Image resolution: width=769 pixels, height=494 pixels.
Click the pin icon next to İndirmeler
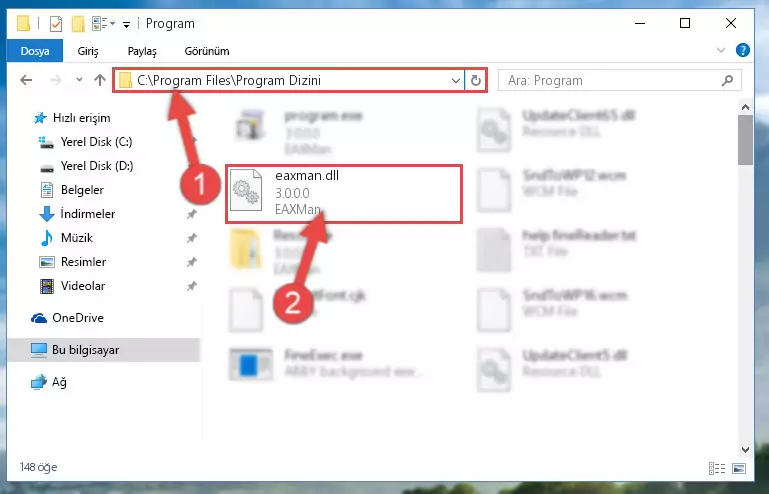[191, 214]
